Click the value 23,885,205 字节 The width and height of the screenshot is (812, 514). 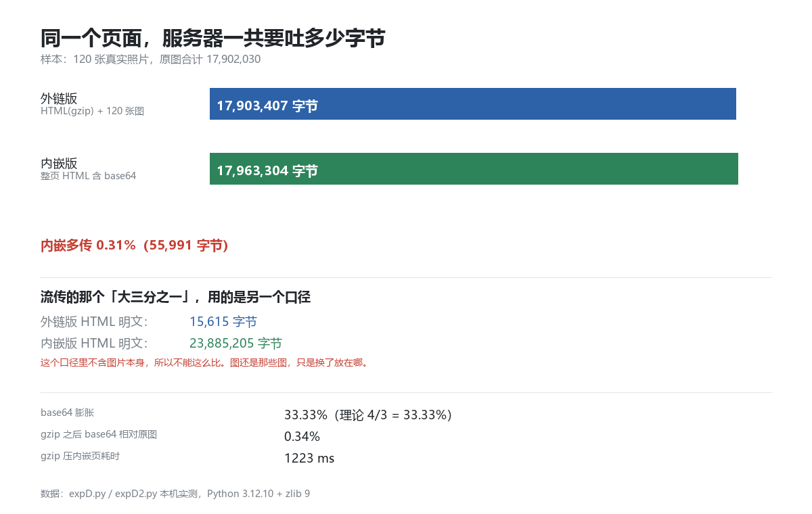point(235,344)
